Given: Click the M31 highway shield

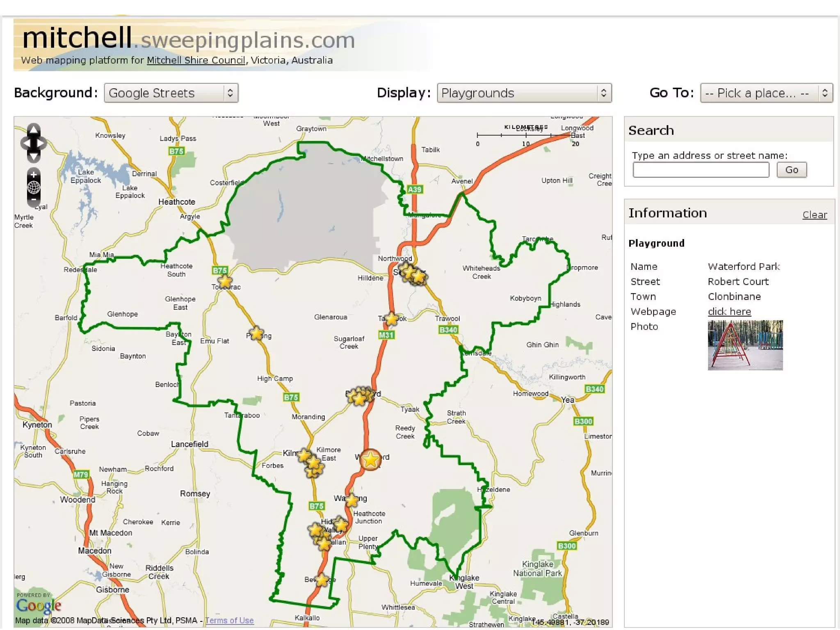Looking at the screenshot, I should pos(386,335).
